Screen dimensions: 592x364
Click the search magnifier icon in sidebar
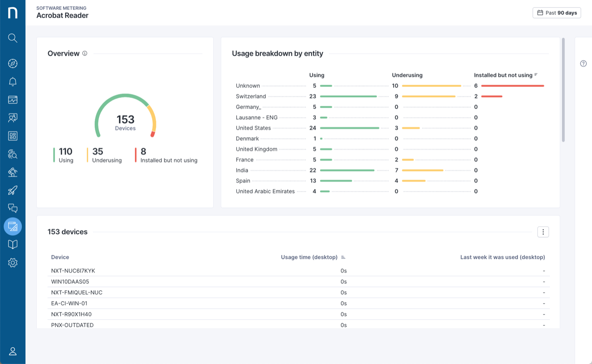tap(12, 38)
